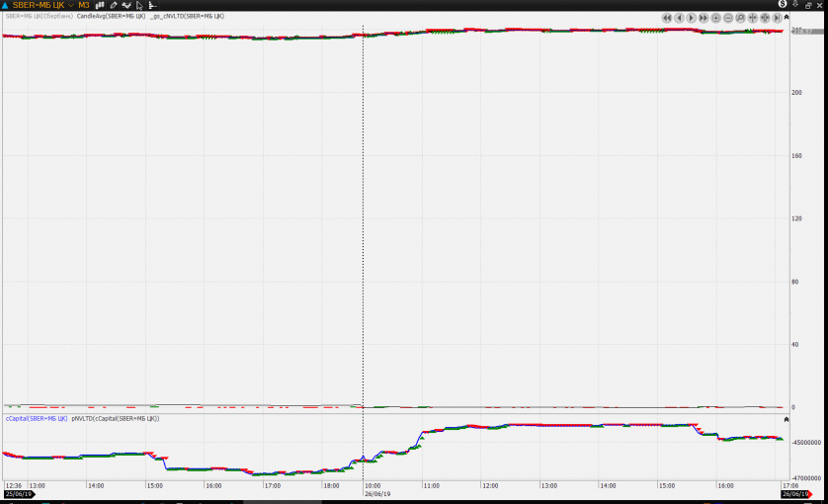Zoom out with the minus button

click(728, 18)
